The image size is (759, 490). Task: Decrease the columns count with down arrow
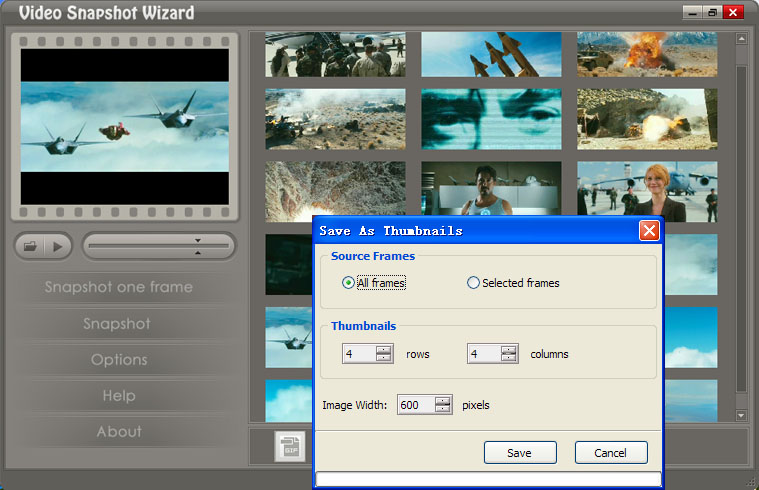click(508, 358)
